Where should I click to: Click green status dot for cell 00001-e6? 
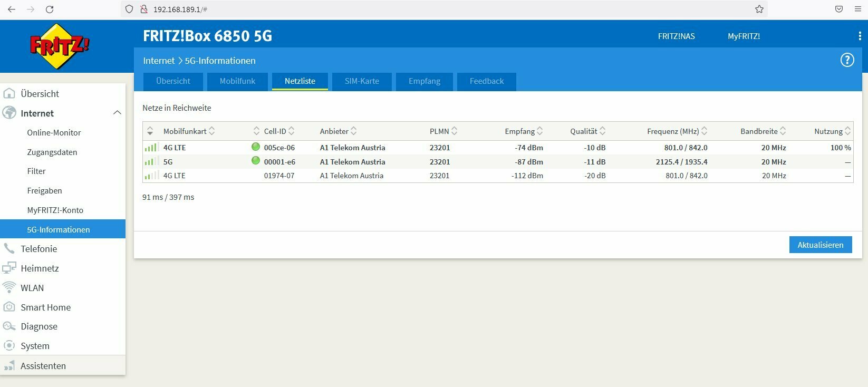point(256,160)
